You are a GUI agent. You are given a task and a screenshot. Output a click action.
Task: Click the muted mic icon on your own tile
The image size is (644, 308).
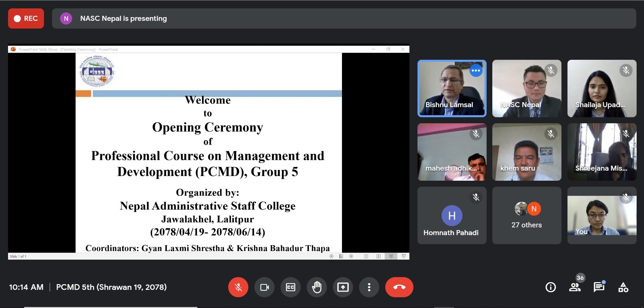[x=626, y=197]
